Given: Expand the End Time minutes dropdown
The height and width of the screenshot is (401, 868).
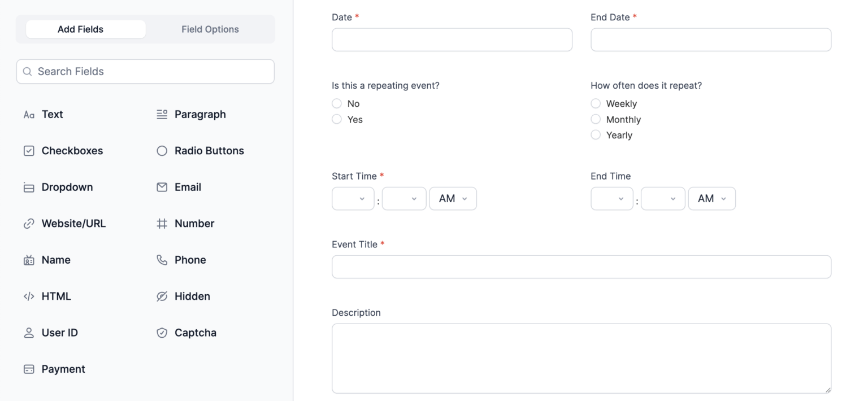Looking at the screenshot, I should [663, 199].
